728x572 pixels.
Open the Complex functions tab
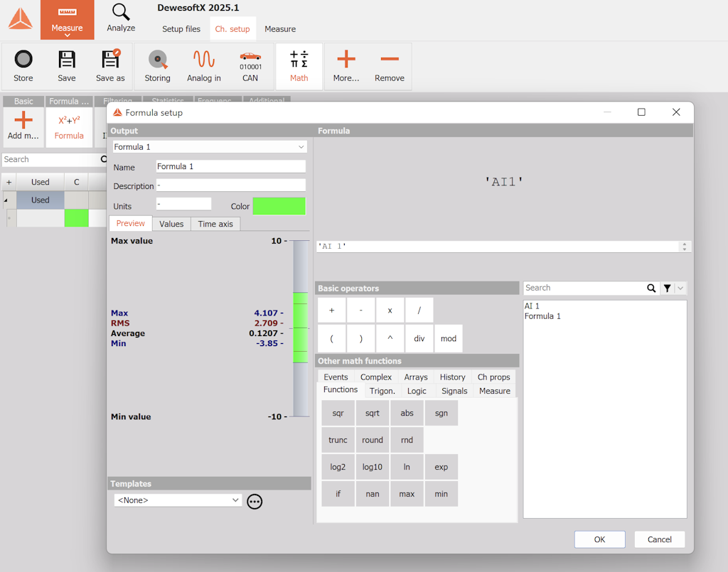(x=375, y=377)
